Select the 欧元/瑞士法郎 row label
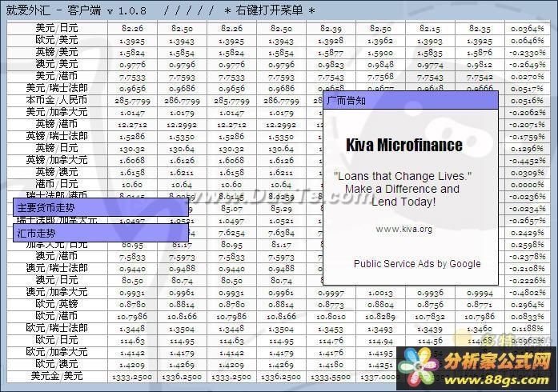The image size is (558, 392). tap(57, 328)
